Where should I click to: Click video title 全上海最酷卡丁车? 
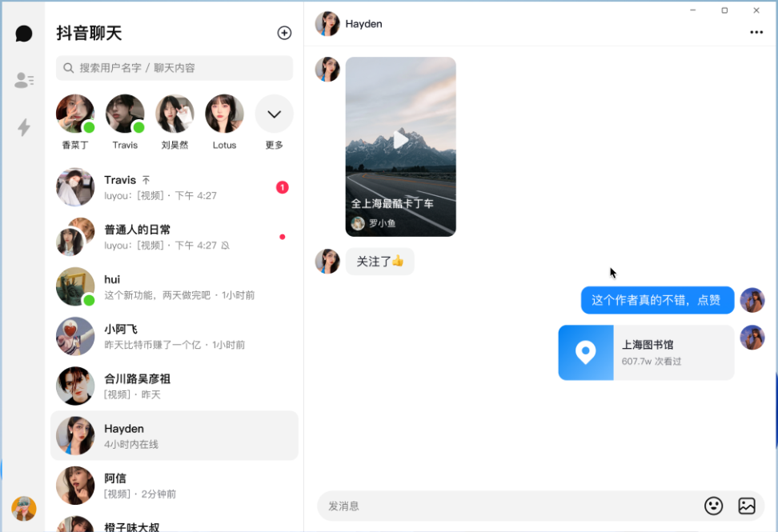[x=392, y=203]
